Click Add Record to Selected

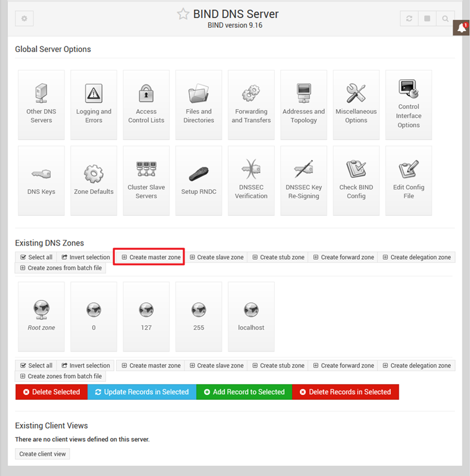[244, 392]
